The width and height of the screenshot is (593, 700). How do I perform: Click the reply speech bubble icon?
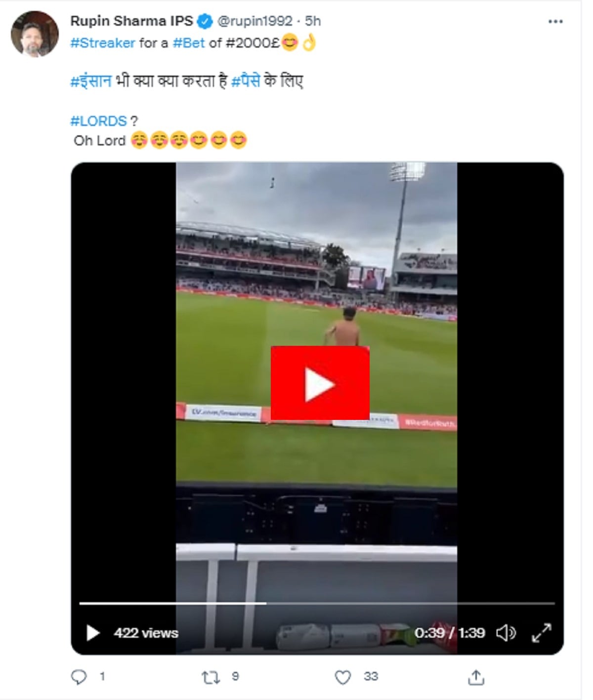[x=79, y=677]
